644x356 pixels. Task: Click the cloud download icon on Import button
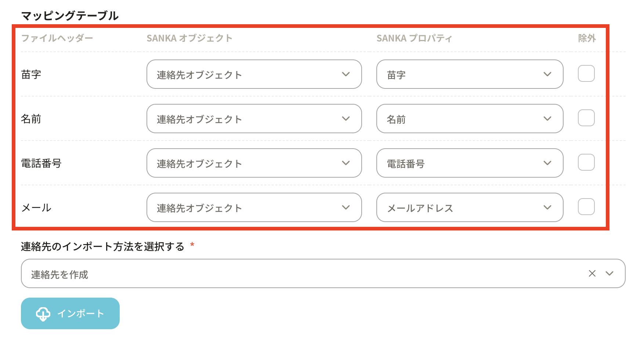click(43, 314)
